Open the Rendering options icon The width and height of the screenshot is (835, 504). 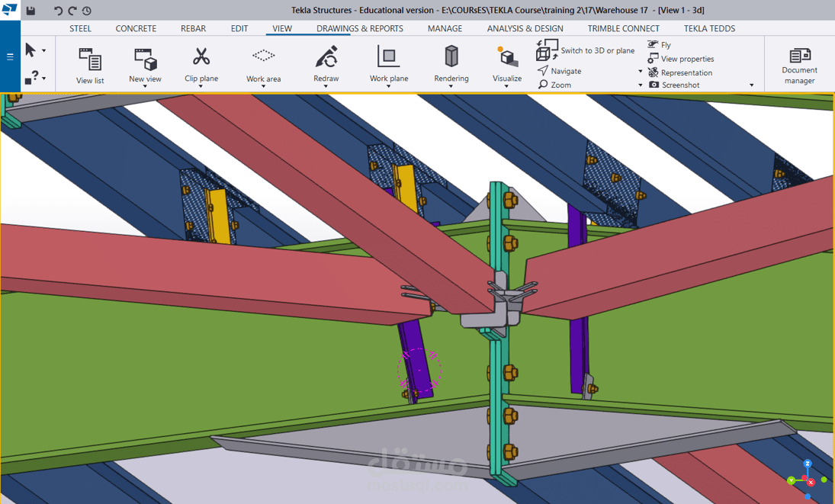451,56
